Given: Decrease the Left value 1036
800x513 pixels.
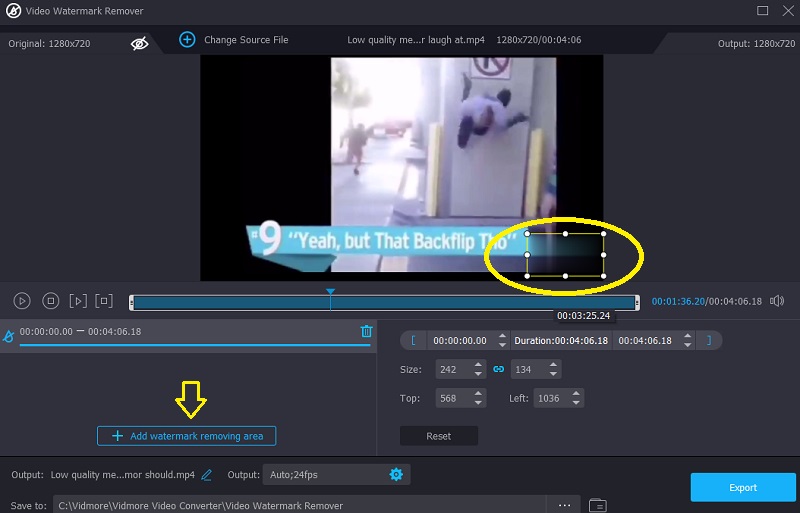Looking at the screenshot, I should click(x=576, y=403).
